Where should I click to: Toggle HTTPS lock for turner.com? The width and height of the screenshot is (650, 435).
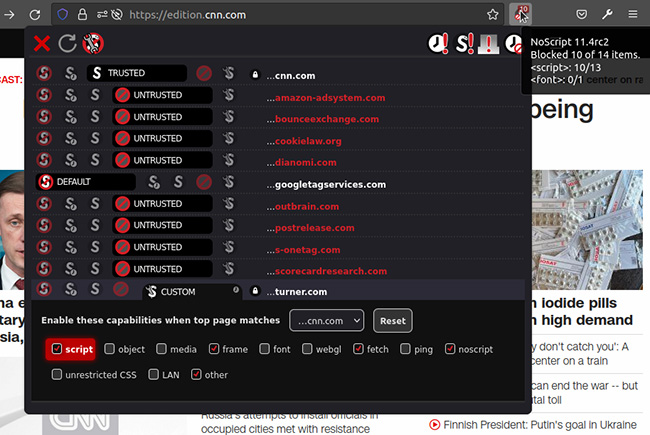click(x=255, y=291)
